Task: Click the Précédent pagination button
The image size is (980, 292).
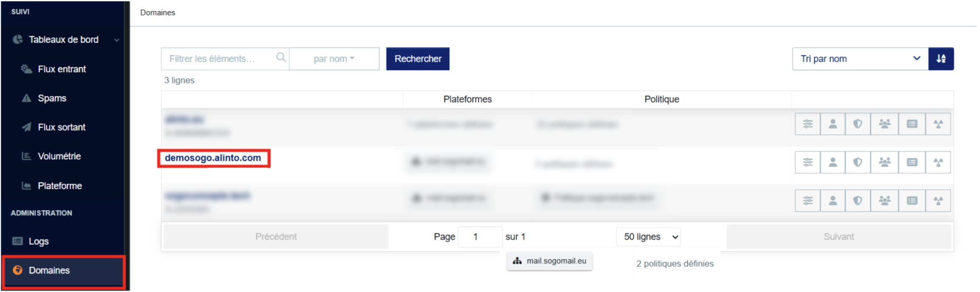Action: point(276,237)
